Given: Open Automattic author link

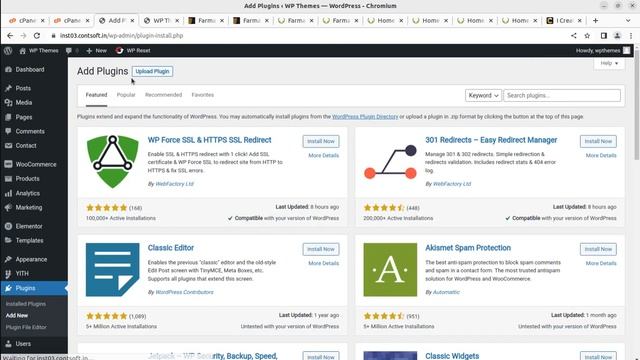Looking at the screenshot, I should coord(446,292).
